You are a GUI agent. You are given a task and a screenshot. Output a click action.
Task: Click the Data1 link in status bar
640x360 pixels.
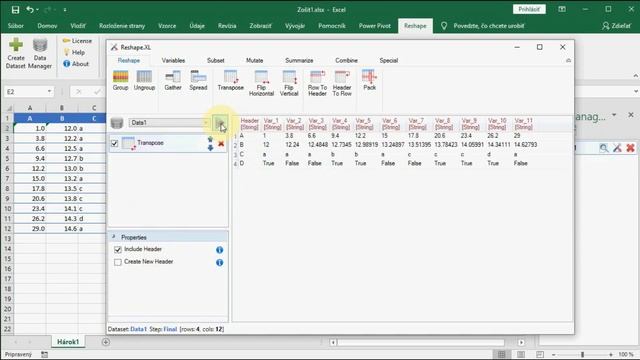138,329
